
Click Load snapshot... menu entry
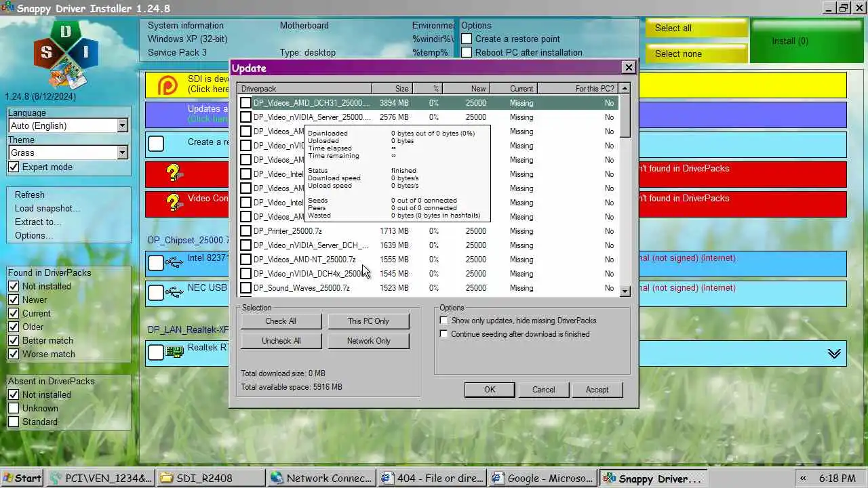[47, 208]
